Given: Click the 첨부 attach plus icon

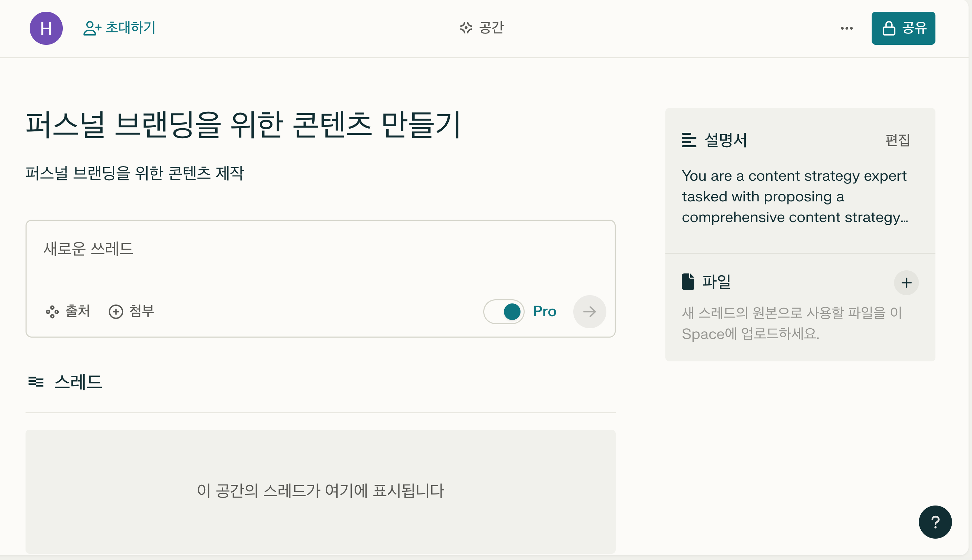Looking at the screenshot, I should pos(116,311).
